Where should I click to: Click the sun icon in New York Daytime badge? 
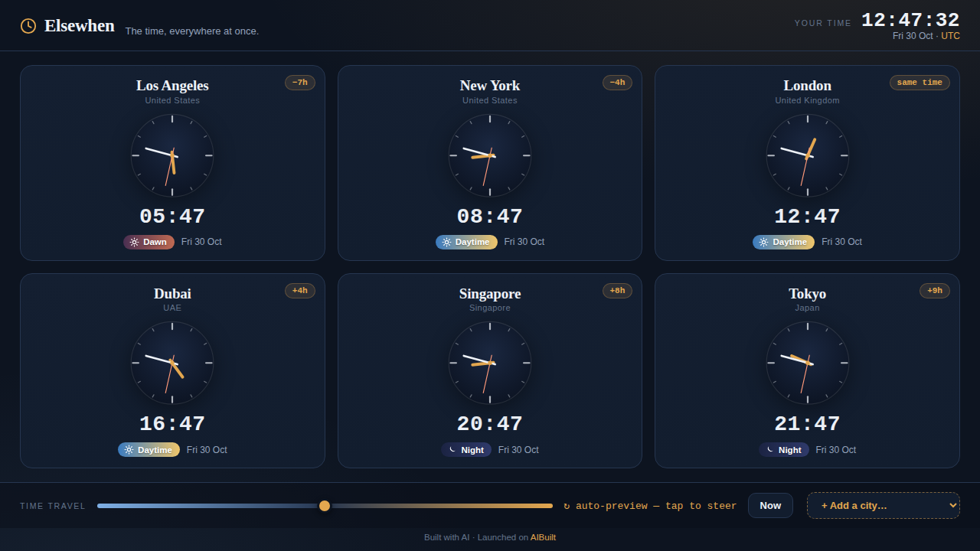coord(446,242)
